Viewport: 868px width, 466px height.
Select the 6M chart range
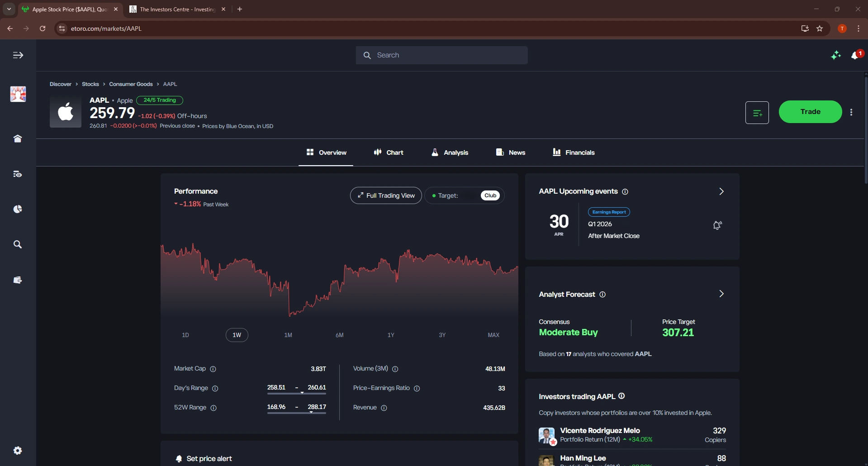[x=340, y=335]
